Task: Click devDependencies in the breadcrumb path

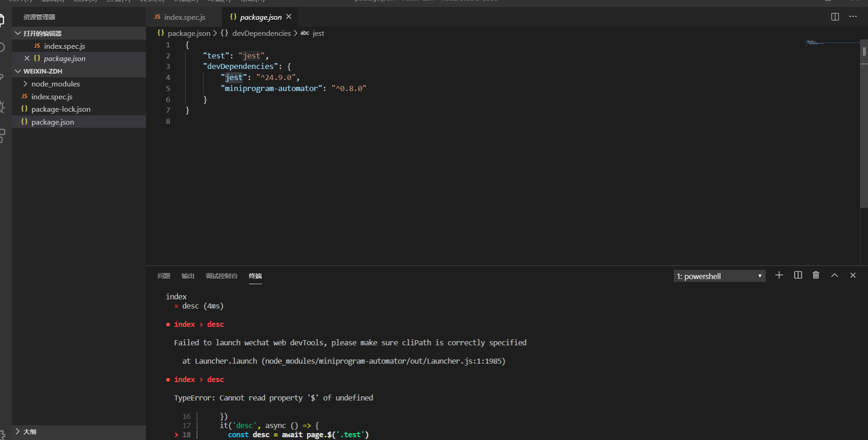Action: click(261, 34)
